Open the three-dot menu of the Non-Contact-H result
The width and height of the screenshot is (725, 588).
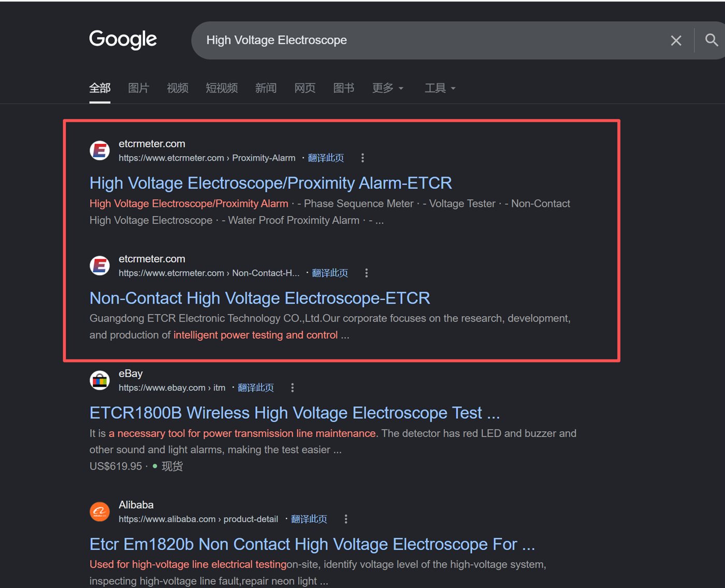click(367, 273)
